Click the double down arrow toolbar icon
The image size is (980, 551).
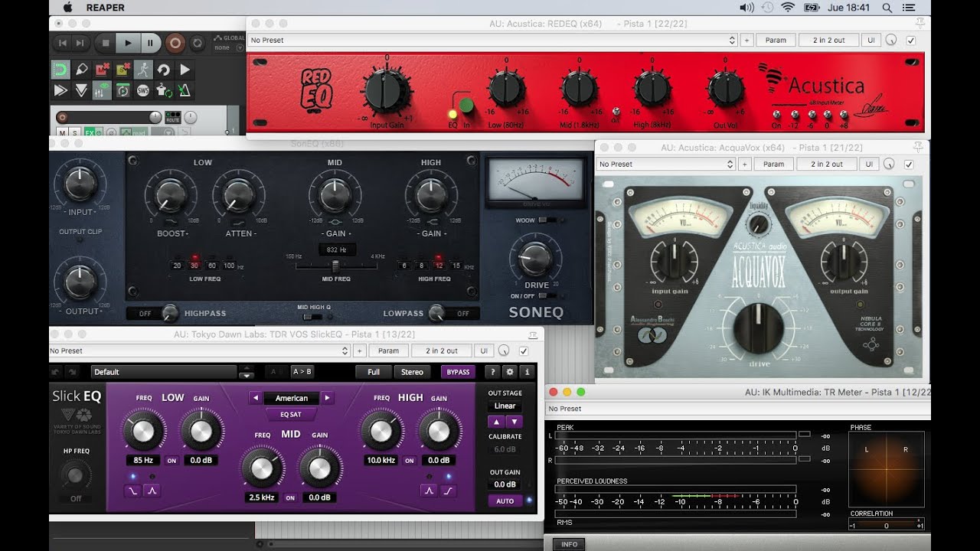pyautogui.click(x=81, y=90)
